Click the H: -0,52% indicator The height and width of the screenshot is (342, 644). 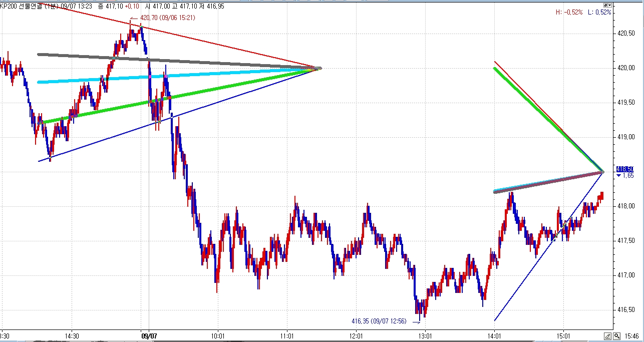click(569, 12)
